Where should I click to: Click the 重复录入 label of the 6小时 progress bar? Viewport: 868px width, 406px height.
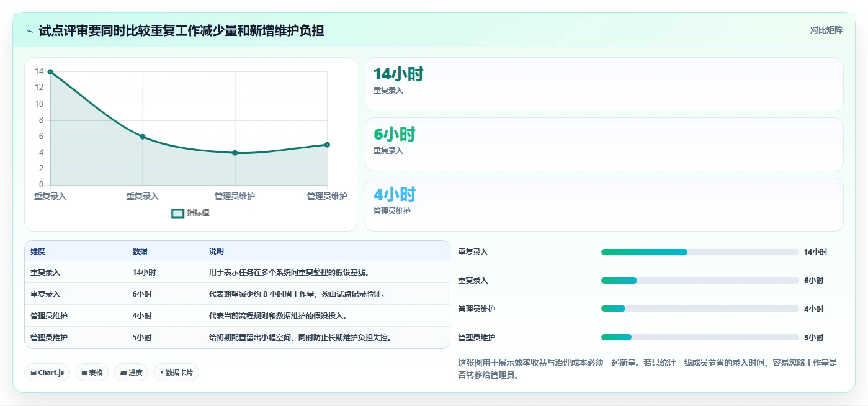pos(473,281)
